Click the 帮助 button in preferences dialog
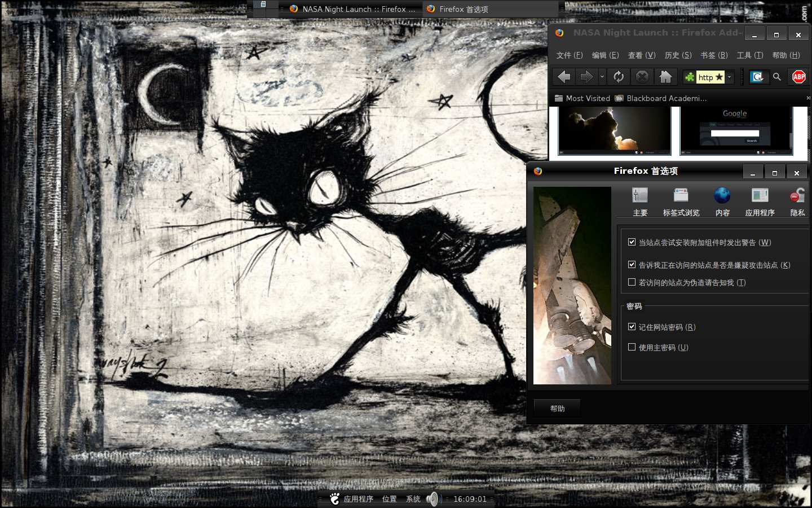The image size is (812, 508). 557,408
